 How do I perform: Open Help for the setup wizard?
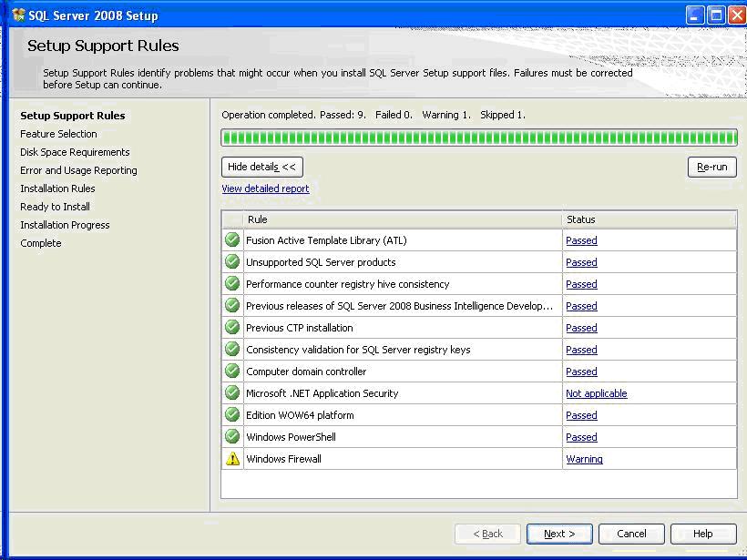(703, 534)
